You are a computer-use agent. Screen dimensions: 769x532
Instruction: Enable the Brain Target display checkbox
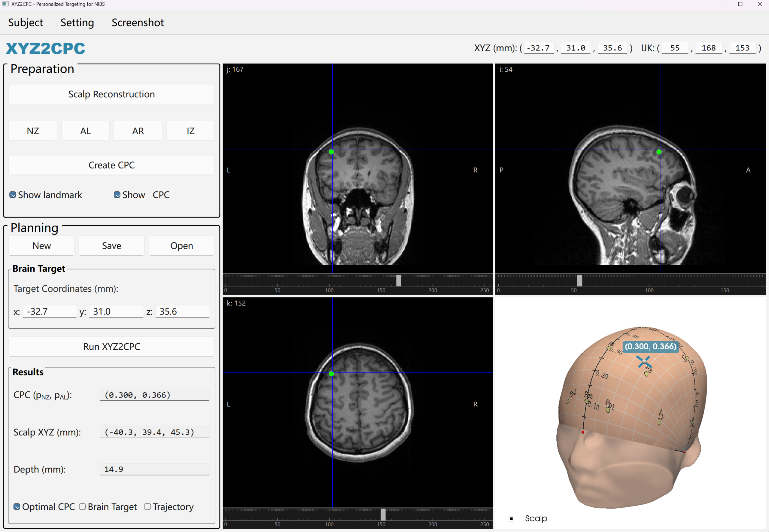click(82, 507)
